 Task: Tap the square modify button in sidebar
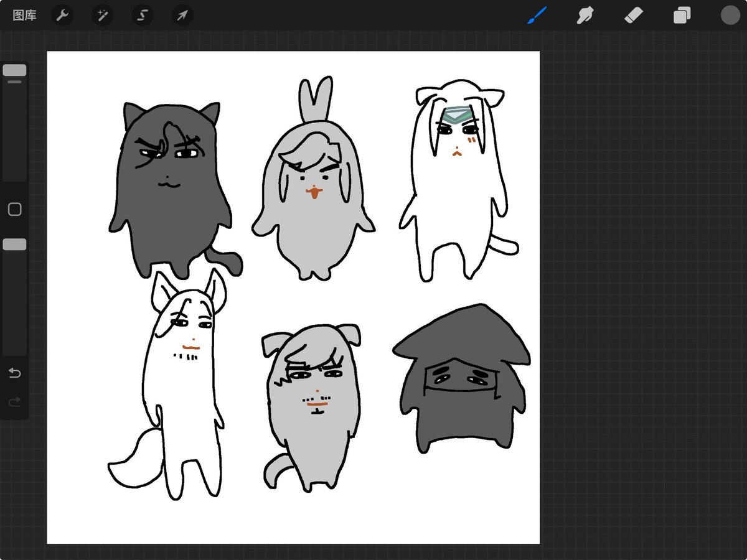point(14,209)
